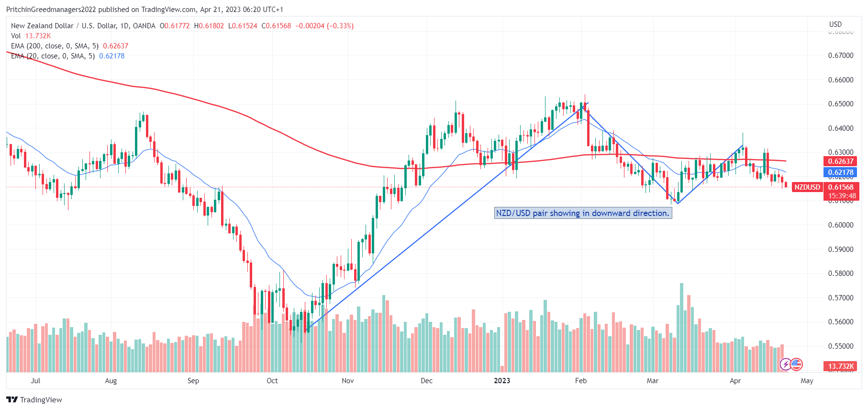Image resolution: width=868 pixels, height=410 pixels.
Task: Click the Sep label on time axis
Action: pyautogui.click(x=193, y=381)
